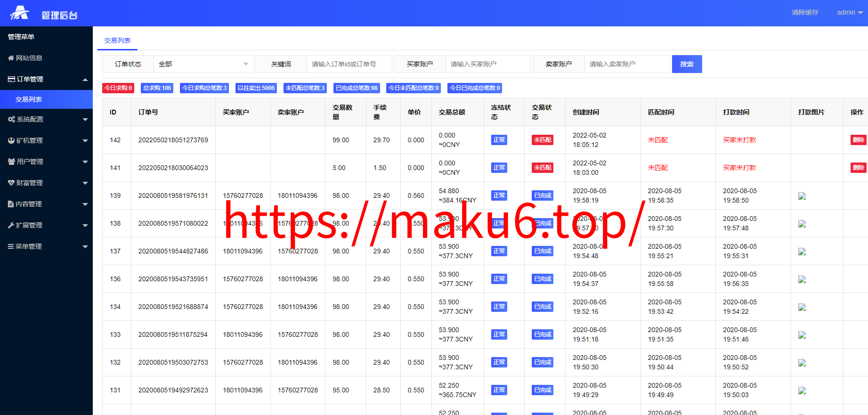The width and height of the screenshot is (868, 415).
Task: Click the 未匹配总笔数:3 badge
Action: coord(305,88)
